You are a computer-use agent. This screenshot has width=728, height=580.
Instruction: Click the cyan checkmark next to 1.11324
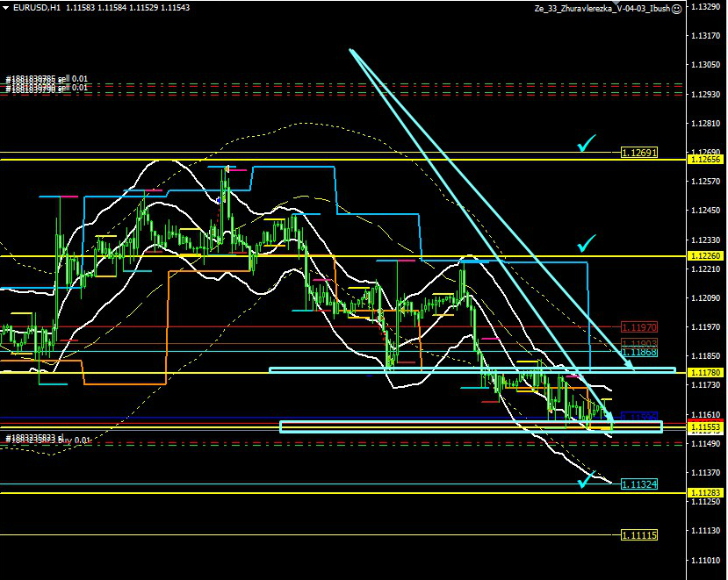[x=587, y=479]
